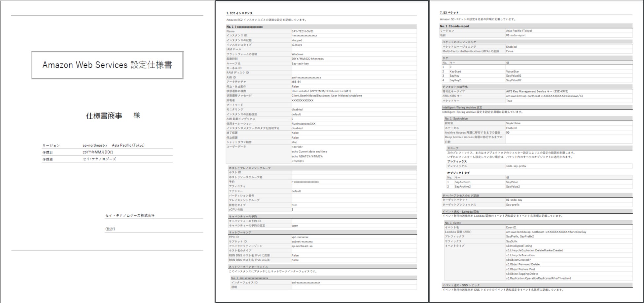Select the "User initiated (20YY/MM/DD hh:mm:ss GMT)" value
644x303 pixels.
(321, 91)
